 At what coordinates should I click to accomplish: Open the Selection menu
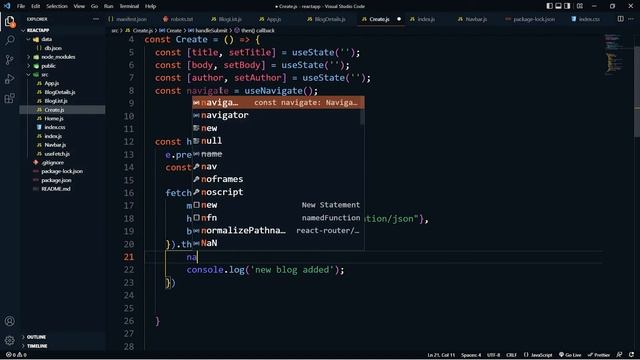pyautogui.click(x=57, y=6)
